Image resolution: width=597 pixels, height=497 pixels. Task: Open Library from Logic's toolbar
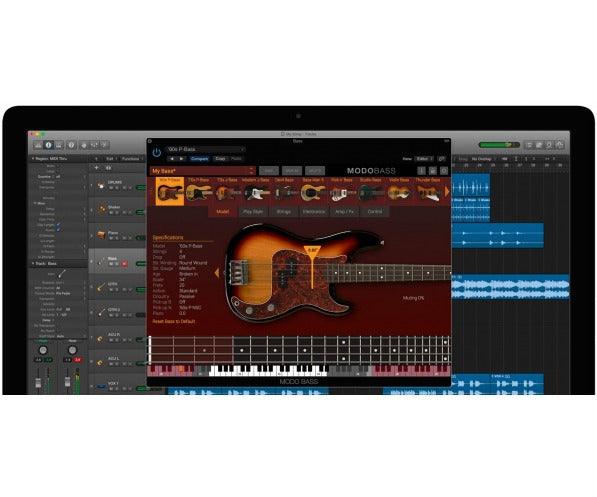(x=38, y=145)
